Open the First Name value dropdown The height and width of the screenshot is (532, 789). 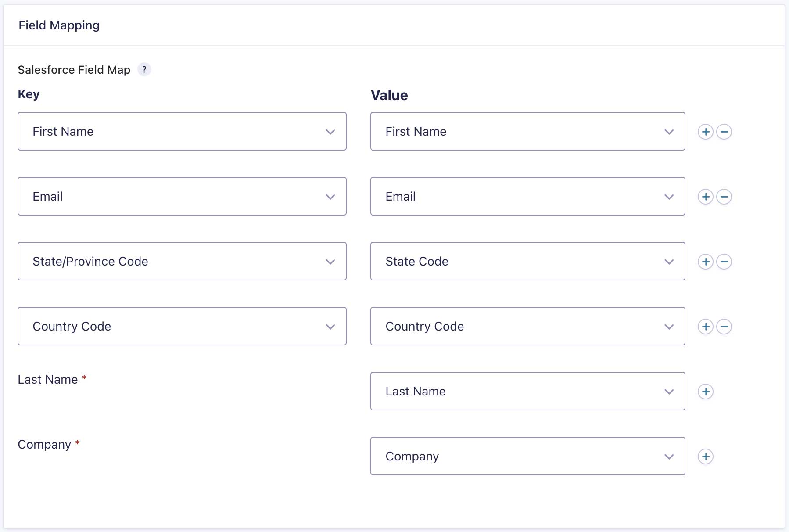pos(527,131)
